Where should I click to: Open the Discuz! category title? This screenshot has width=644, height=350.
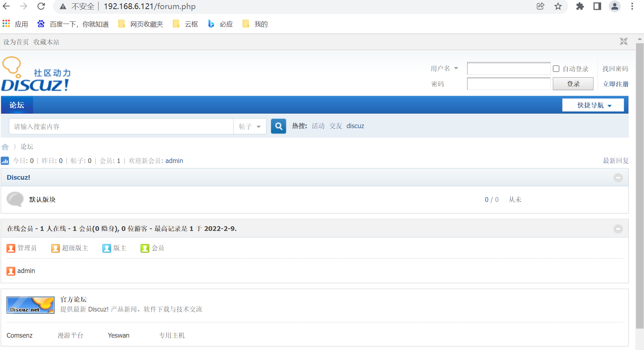point(19,178)
